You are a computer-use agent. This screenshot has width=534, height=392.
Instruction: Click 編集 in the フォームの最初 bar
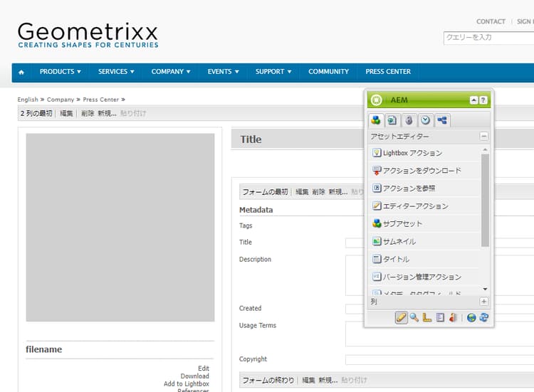302,192
